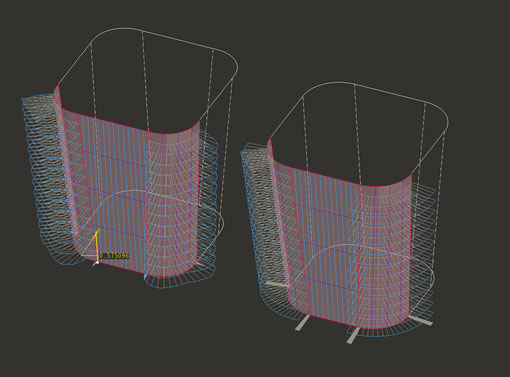Viewport: 510px width, 377px height.
Task: Select the yellow triangle angle gizmo
Action: coord(90,244)
